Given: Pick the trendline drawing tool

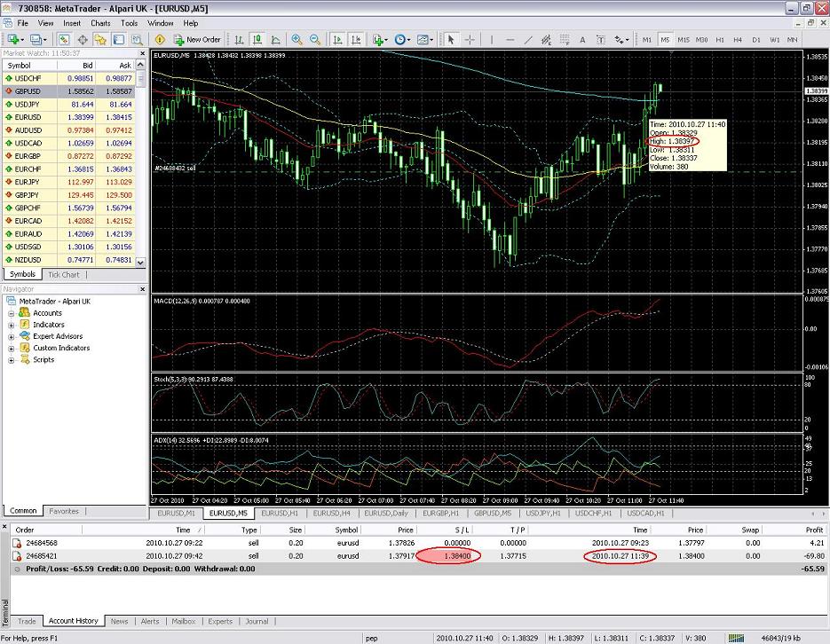Looking at the screenshot, I should 528,40.
